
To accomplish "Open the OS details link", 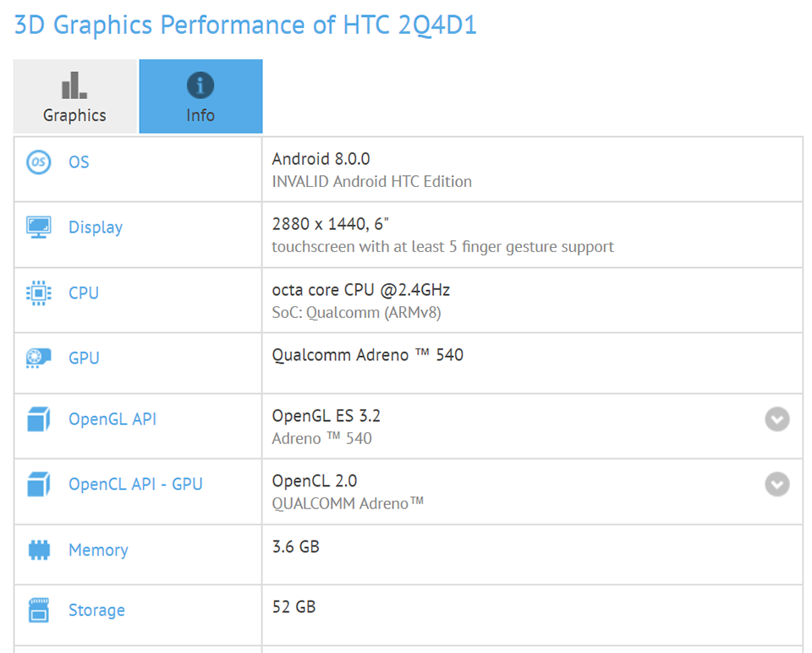I will 79,162.
